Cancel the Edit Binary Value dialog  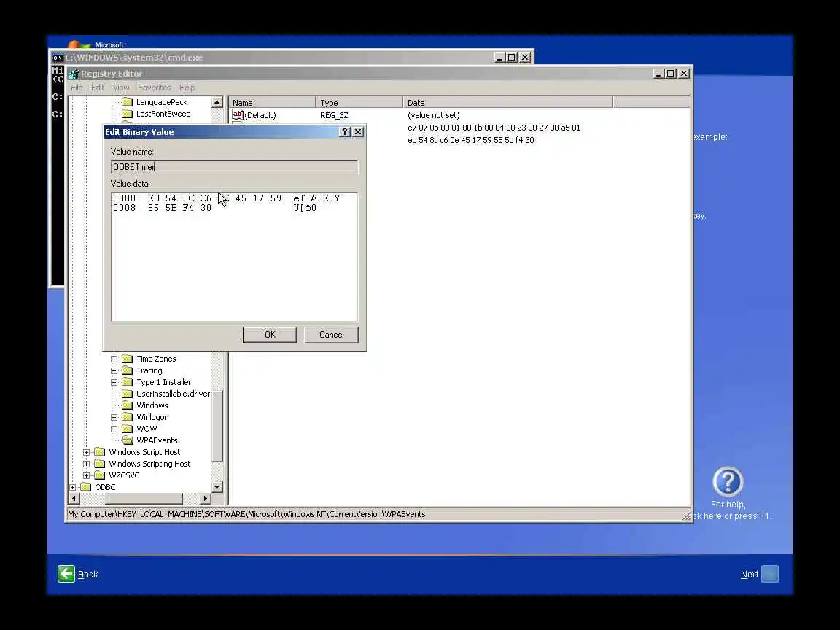tap(332, 334)
